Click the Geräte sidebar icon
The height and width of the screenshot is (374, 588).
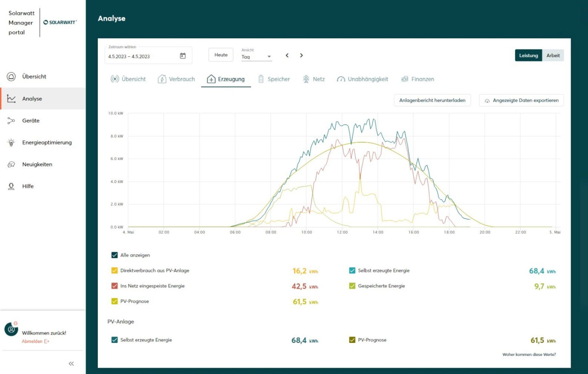[11, 121]
